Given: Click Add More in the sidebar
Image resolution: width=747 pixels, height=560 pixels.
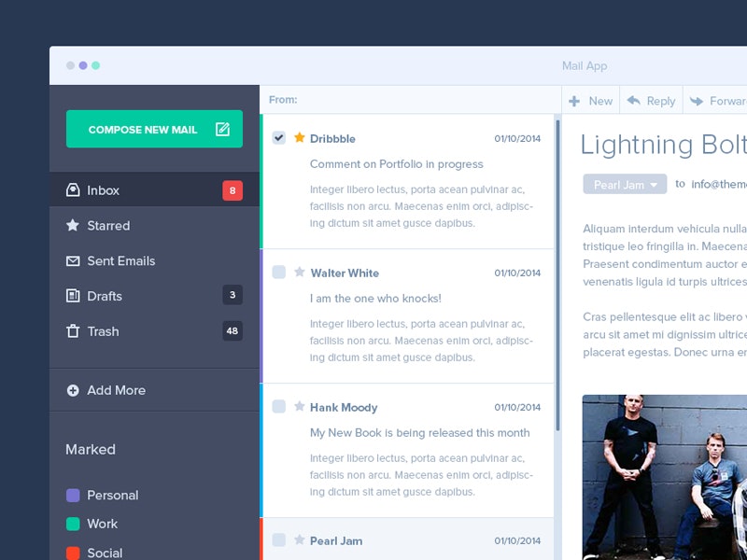Looking at the screenshot, I should [x=154, y=390].
